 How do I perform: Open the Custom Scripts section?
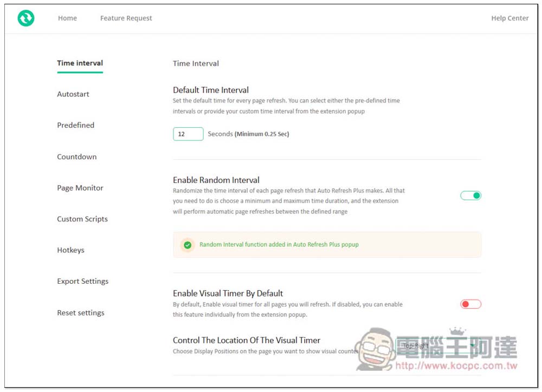tap(82, 219)
